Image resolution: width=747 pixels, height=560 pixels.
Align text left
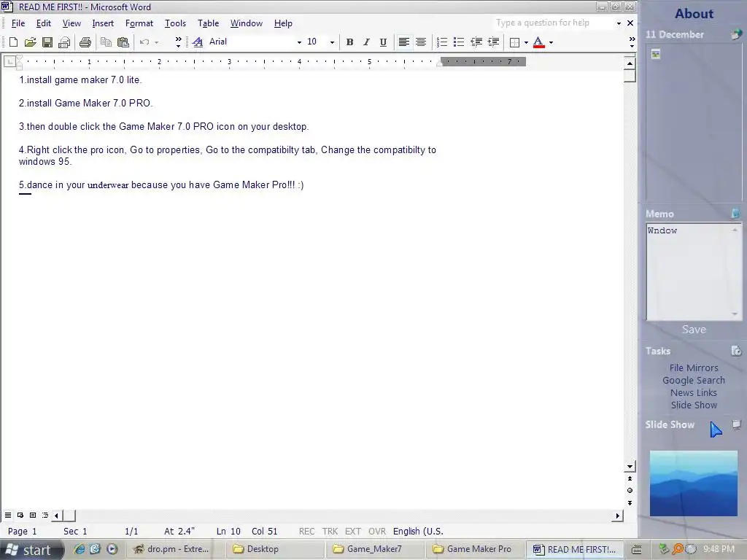pos(403,42)
